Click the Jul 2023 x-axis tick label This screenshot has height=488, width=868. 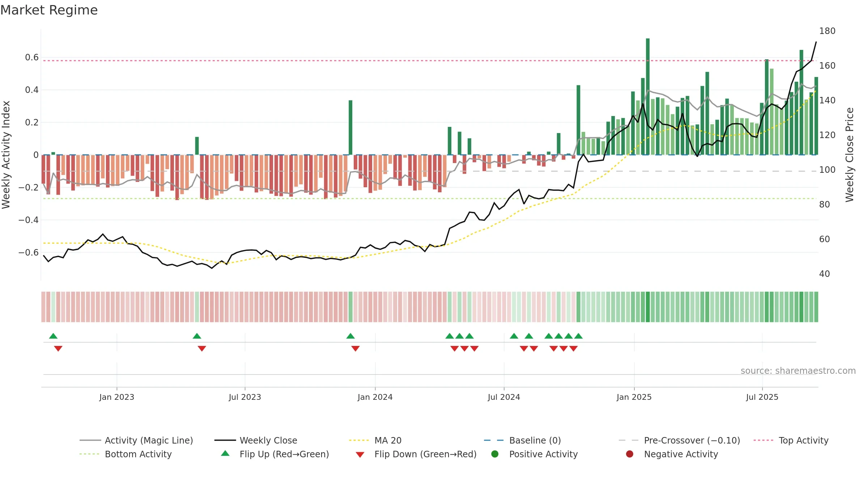245,397
